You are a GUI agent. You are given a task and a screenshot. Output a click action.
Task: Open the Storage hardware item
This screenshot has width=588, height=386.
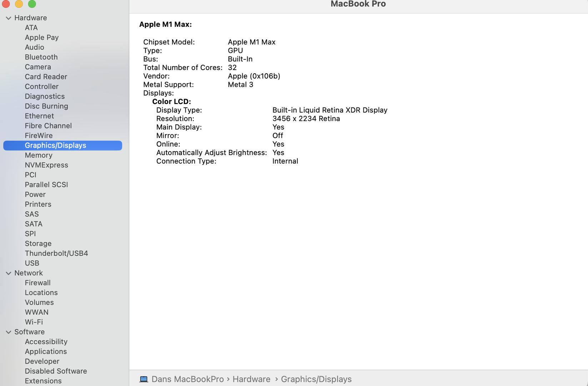pos(38,243)
